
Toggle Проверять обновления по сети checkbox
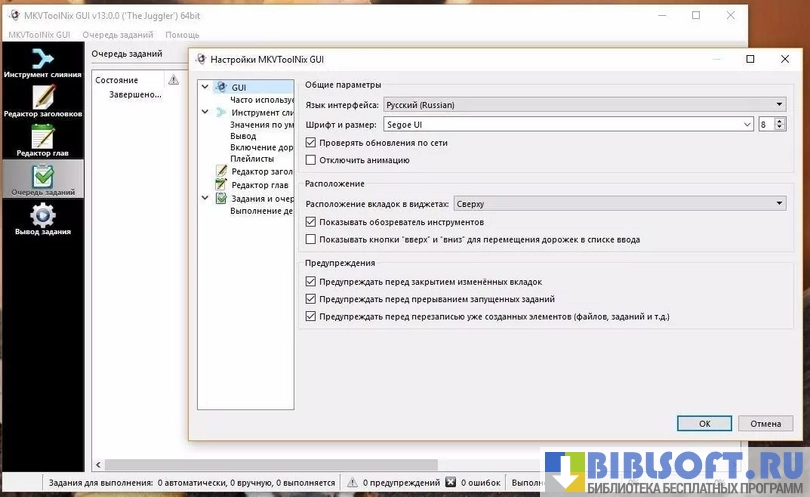(x=311, y=143)
